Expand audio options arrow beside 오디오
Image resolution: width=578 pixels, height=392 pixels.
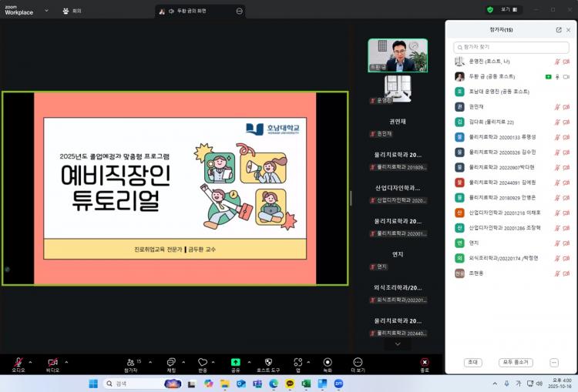pyautogui.click(x=31, y=361)
